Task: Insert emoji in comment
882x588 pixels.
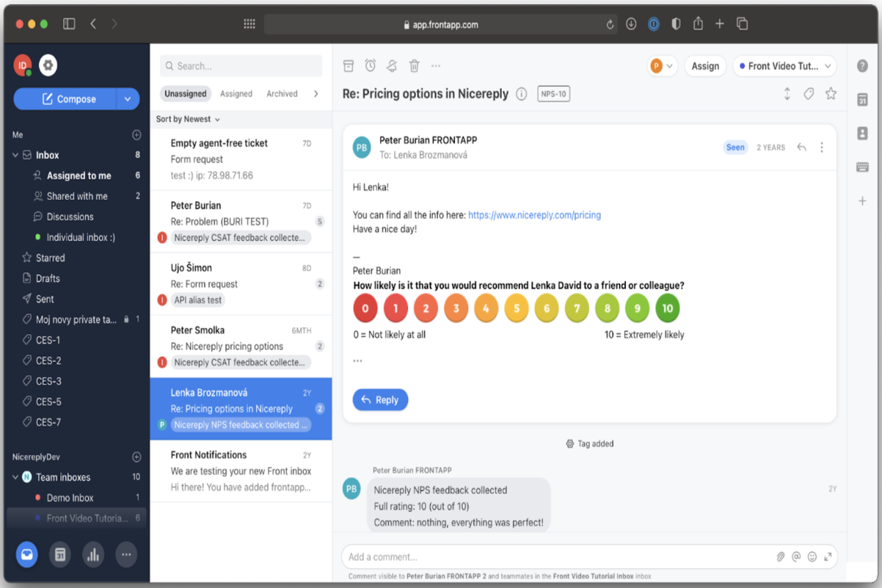Action: coord(812,557)
